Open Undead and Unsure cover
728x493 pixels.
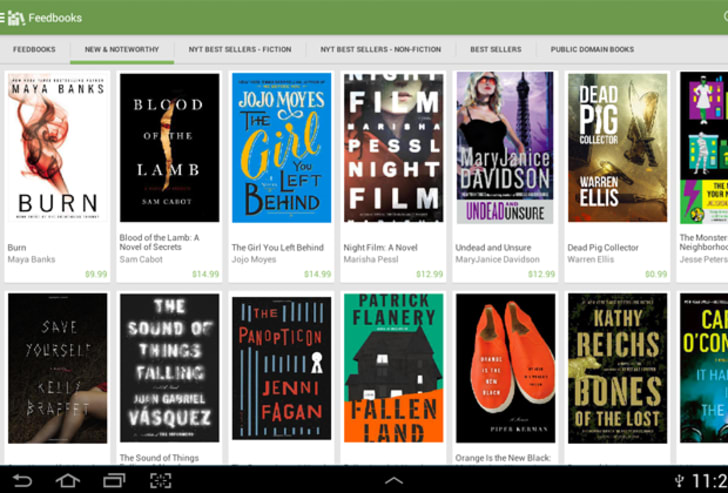[x=505, y=147]
